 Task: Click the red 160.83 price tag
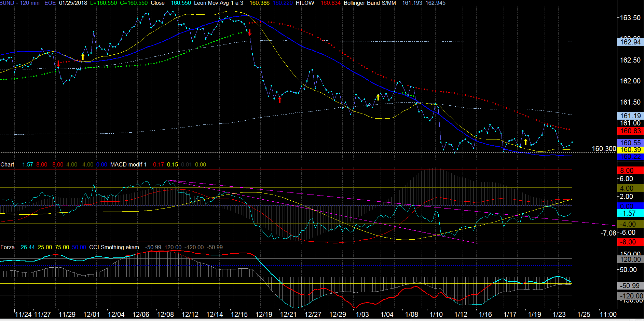(630, 131)
